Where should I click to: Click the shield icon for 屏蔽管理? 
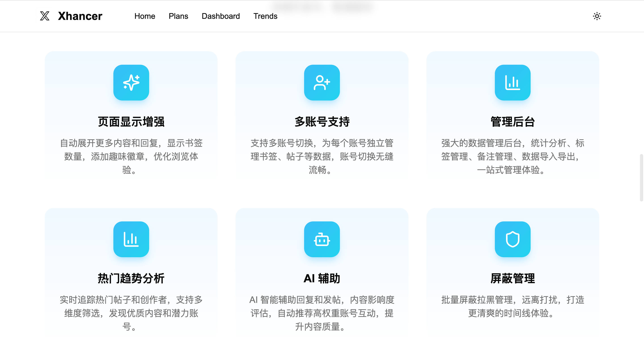[x=513, y=239]
